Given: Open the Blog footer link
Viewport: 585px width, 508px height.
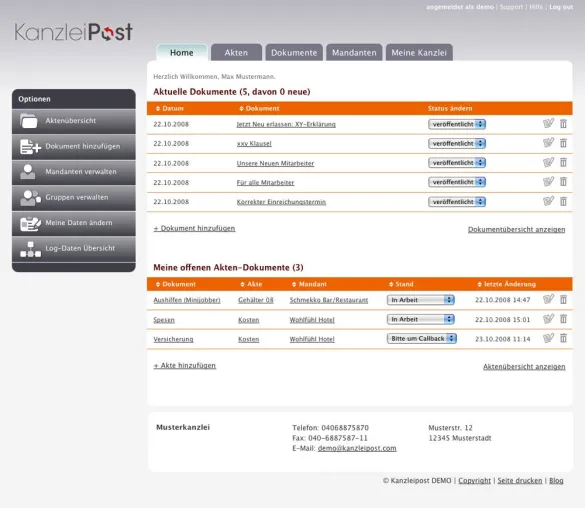Looking at the screenshot, I should pyautogui.click(x=556, y=481).
